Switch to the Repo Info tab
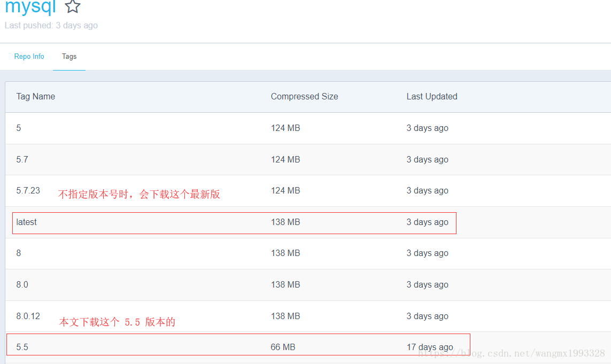611x364 pixels. (x=29, y=57)
